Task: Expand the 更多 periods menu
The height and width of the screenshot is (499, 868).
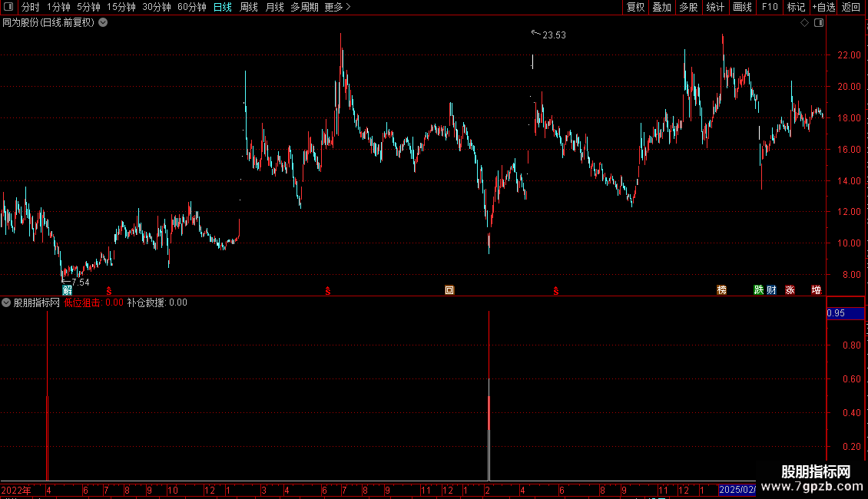Action: click(x=337, y=7)
